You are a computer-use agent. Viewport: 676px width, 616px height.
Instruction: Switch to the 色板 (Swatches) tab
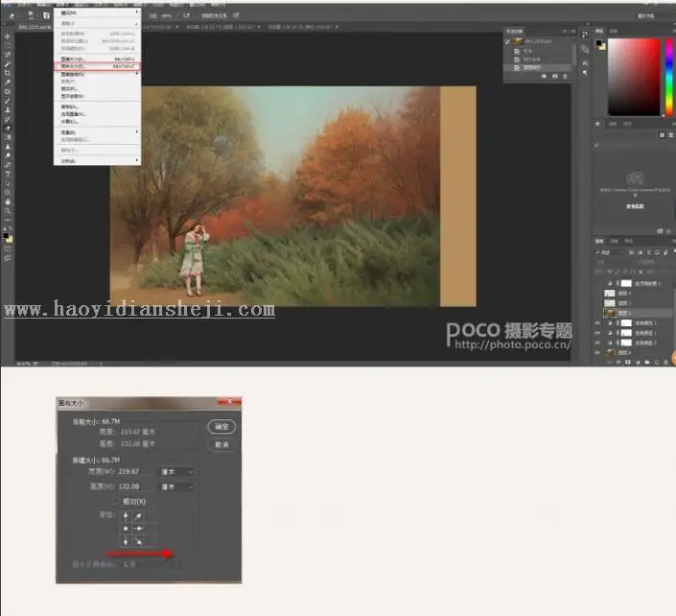[614, 31]
